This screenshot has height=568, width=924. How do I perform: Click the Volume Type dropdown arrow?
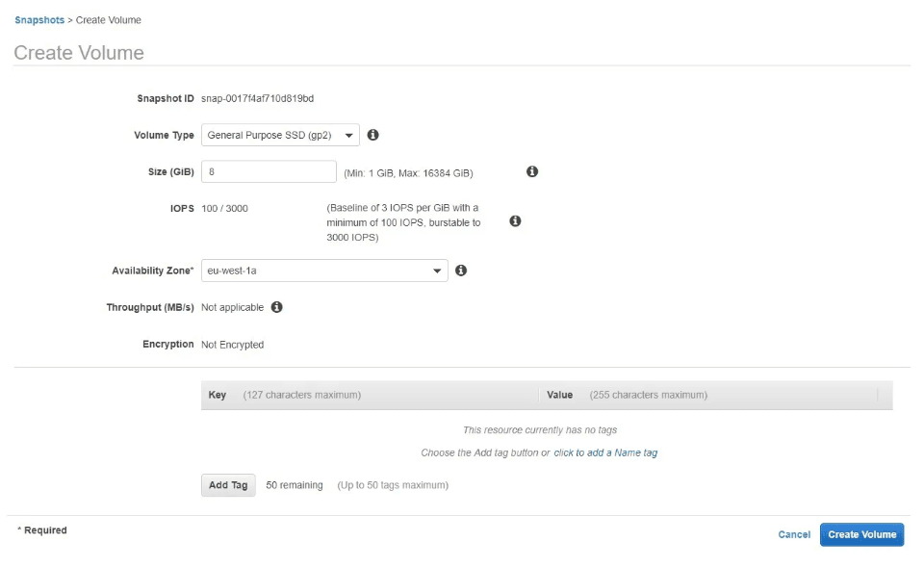tap(348, 136)
